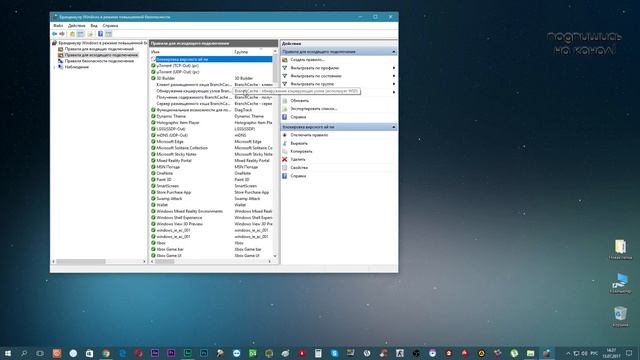The width and height of the screenshot is (640, 360).
Task: Select the root Брандмауэр Windows tree node
Action: click(x=102, y=43)
